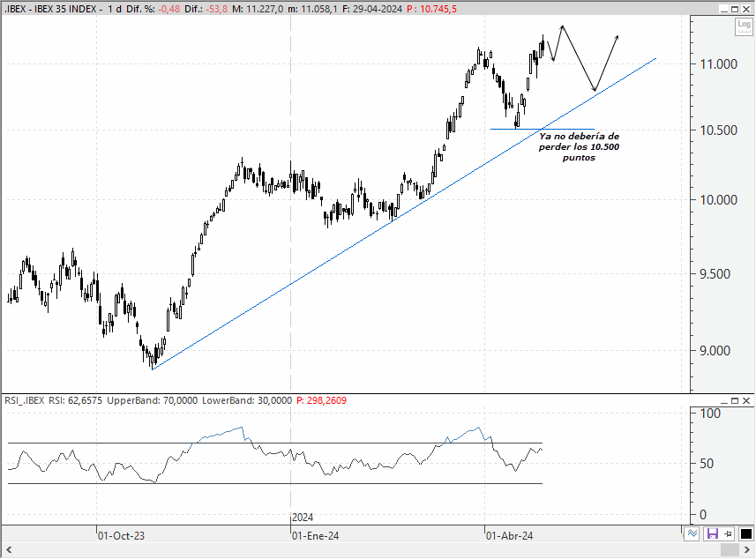Click the 10.500 price axis label
Image resolution: width=756 pixels, height=559 pixels.
pyautogui.click(x=718, y=130)
